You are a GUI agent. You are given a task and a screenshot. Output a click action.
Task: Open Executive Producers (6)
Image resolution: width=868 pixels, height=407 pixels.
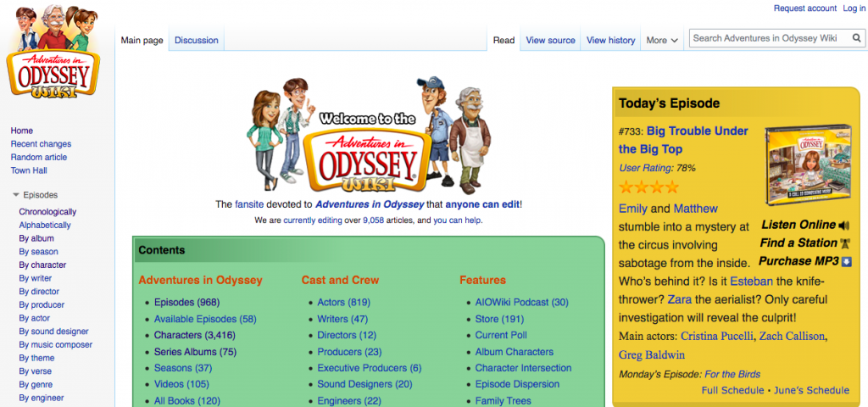click(x=370, y=368)
